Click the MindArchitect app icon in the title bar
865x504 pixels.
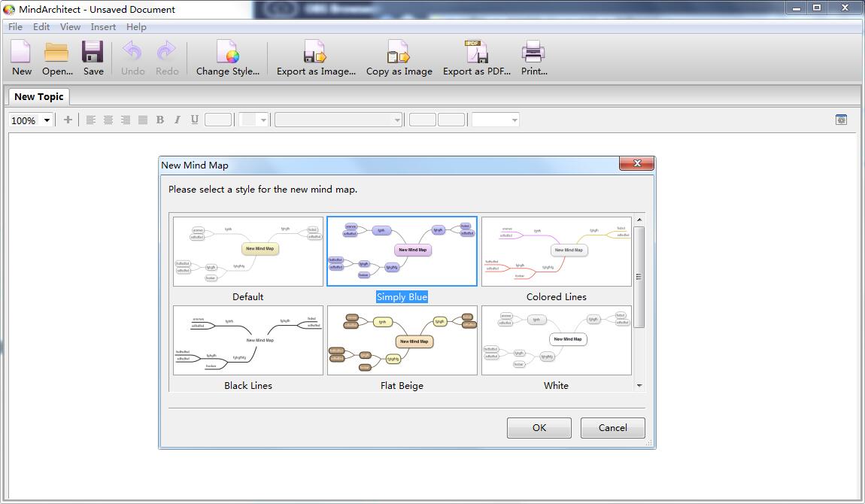coord(9,9)
